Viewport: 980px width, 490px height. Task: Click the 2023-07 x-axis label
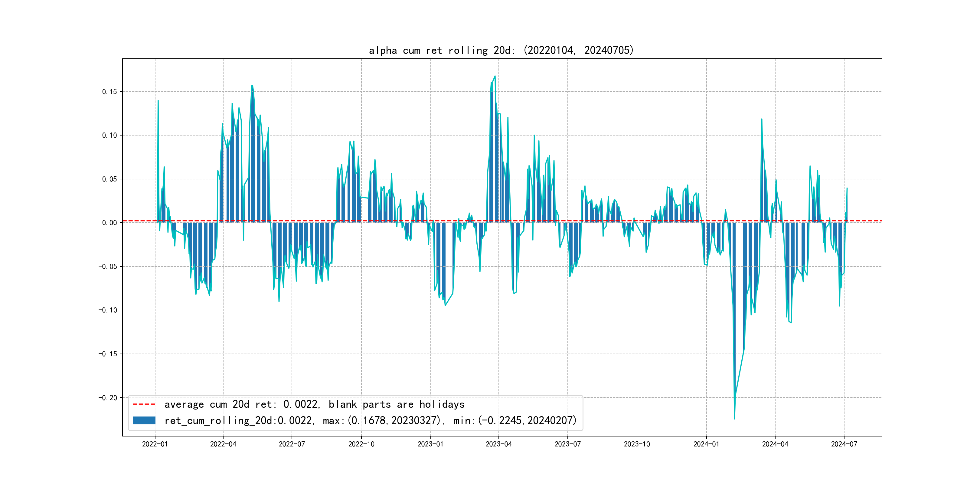tap(568, 444)
